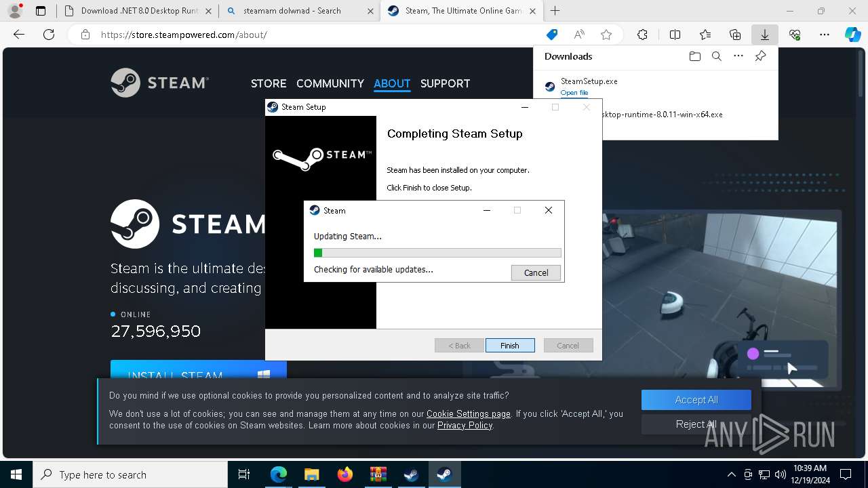Open the Cookie Settings page link
The height and width of the screenshot is (488, 868).
coord(469,413)
